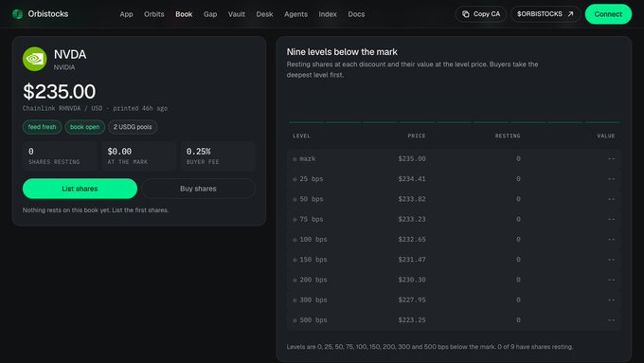Click the arrow icon beside $ORBISTOCKS

(570, 14)
